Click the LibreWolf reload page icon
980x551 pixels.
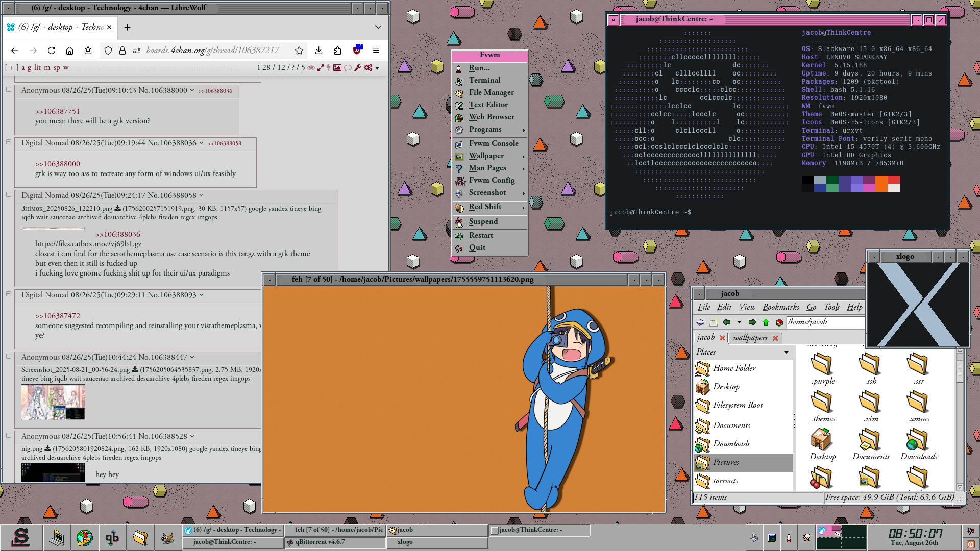[x=52, y=51]
